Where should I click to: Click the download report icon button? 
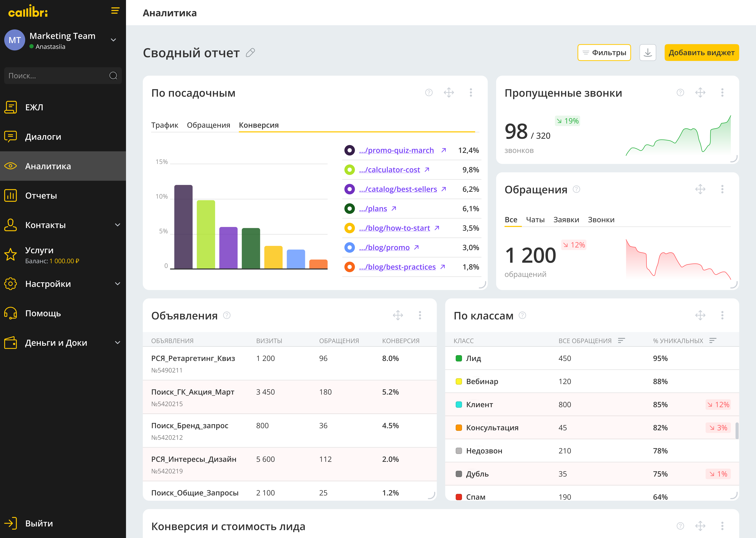647,53
